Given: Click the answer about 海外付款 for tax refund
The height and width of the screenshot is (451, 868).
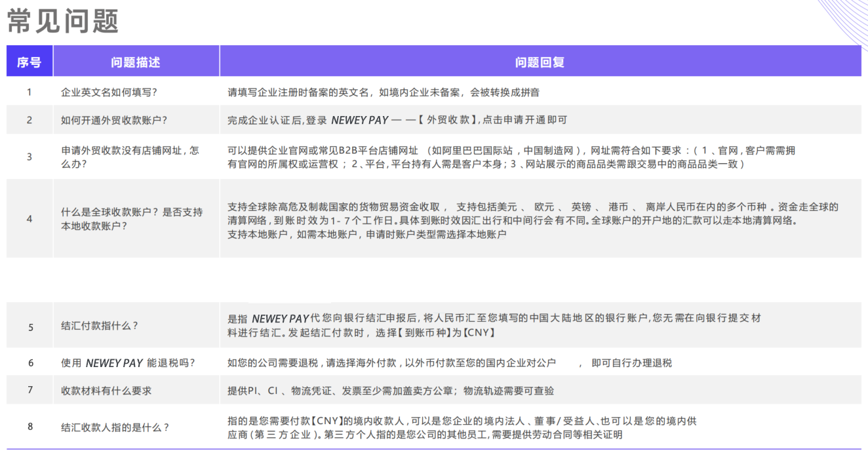Looking at the screenshot, I should tap(449, 363).
